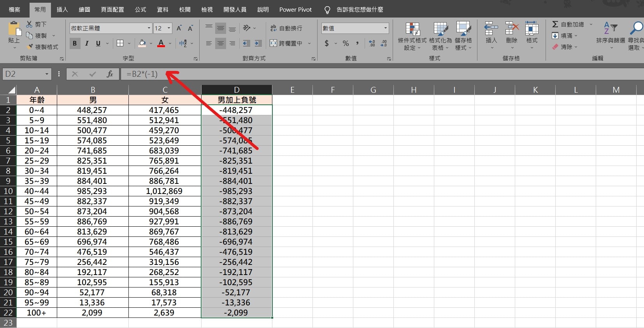The width and height of the screenshot is (644, 328).
Task: Toggle Wrap Text (自動換行)
Action: pyautogui.click(x=286, y=28)
